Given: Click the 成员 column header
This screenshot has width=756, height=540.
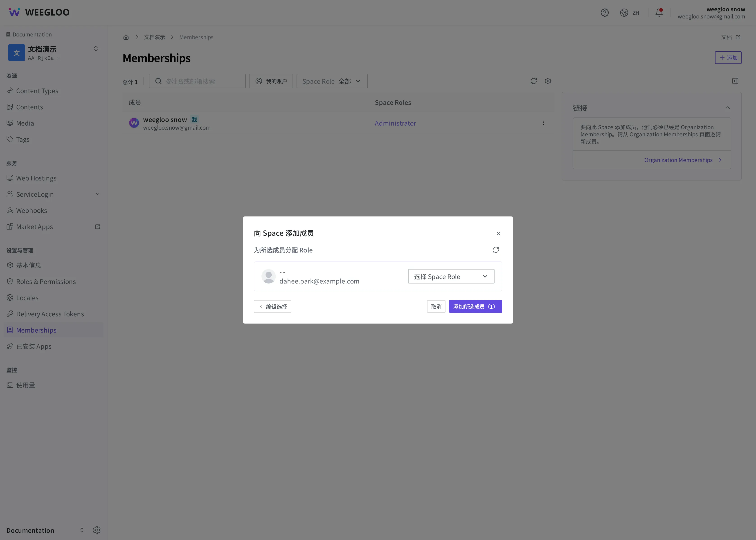Looking at the screenshot, I should [135, 102].
